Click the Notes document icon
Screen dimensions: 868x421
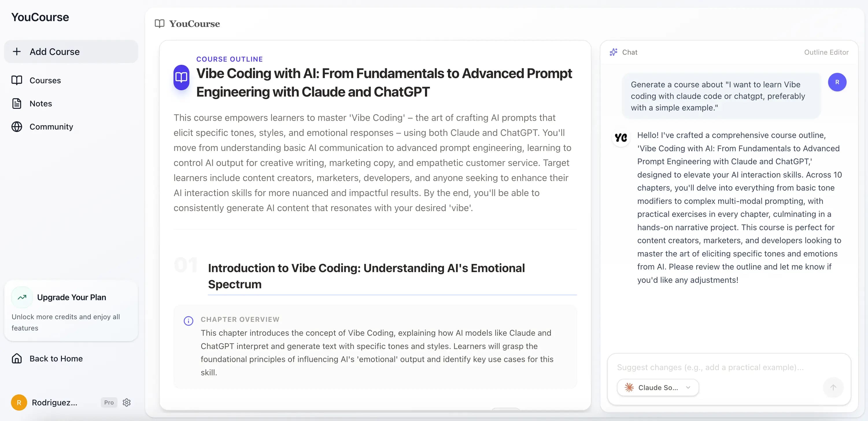16,104
